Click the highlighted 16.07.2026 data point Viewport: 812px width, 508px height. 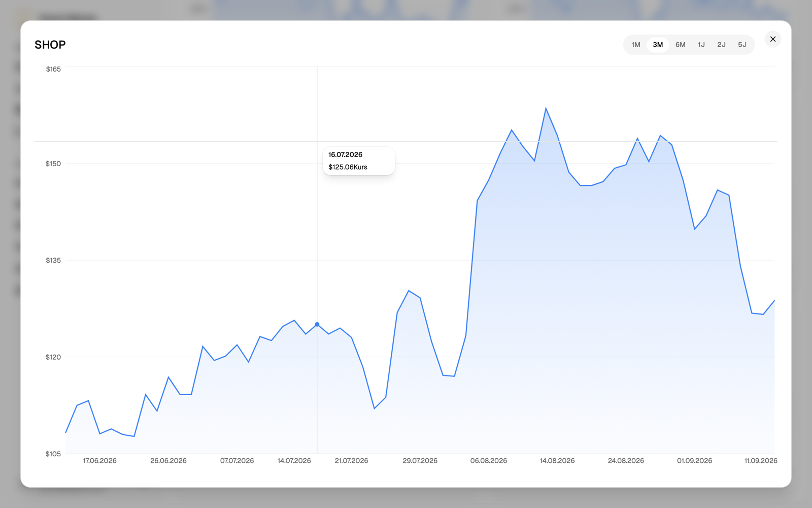pos(317,324)
